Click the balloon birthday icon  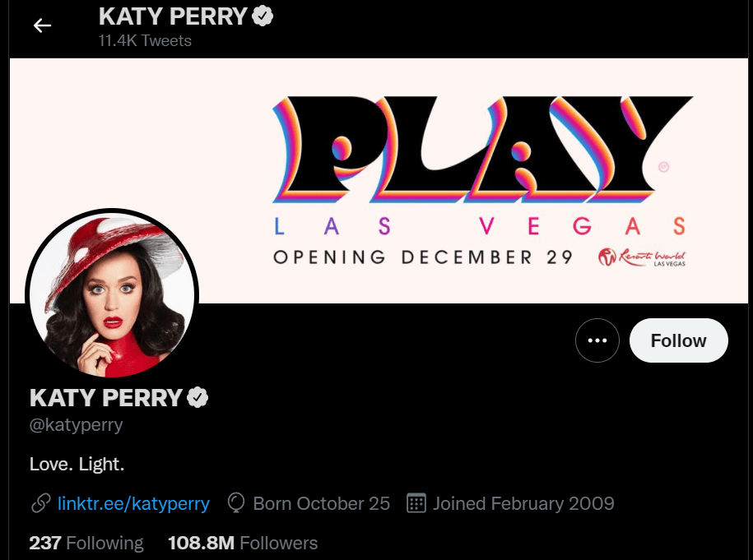236,503
